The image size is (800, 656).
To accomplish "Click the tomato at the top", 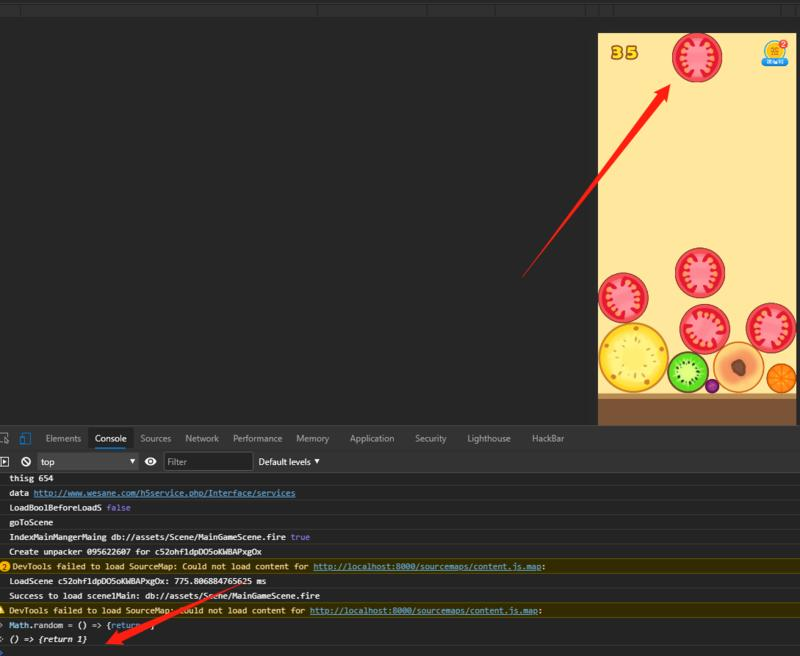I will click(697, 58).
